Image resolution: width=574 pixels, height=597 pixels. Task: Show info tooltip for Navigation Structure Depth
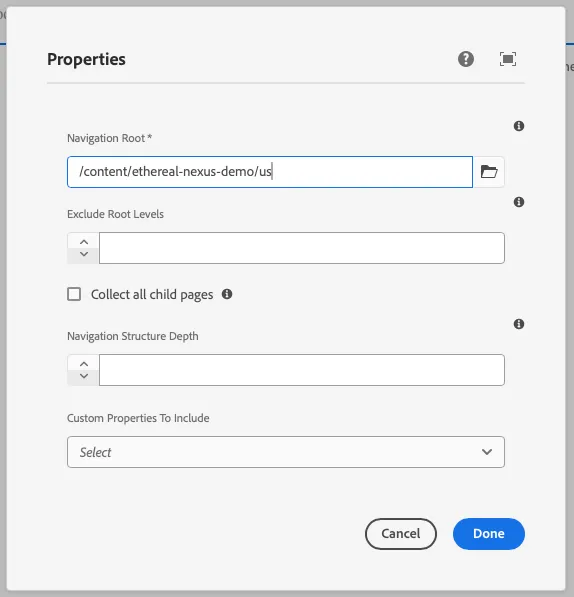tap(518, 324)
